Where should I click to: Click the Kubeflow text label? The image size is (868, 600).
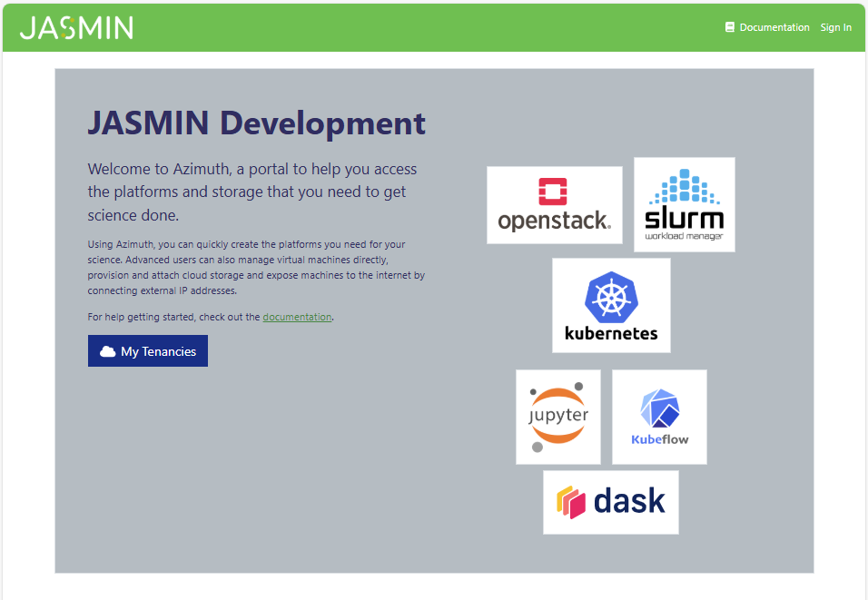660,439
